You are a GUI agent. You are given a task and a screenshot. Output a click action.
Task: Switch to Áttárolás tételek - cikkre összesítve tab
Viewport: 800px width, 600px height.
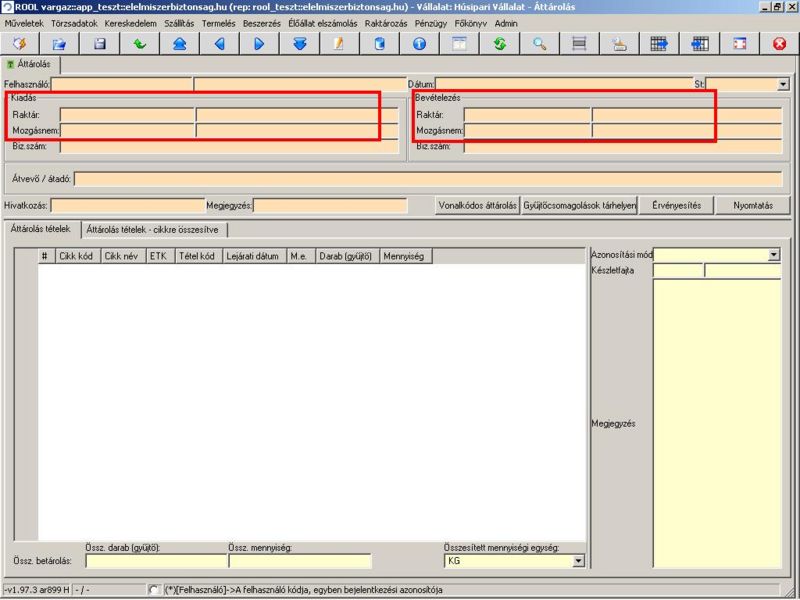[152, 230]
